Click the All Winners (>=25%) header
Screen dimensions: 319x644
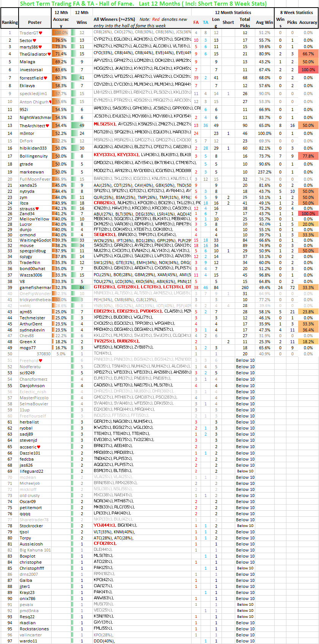[114, 19]
